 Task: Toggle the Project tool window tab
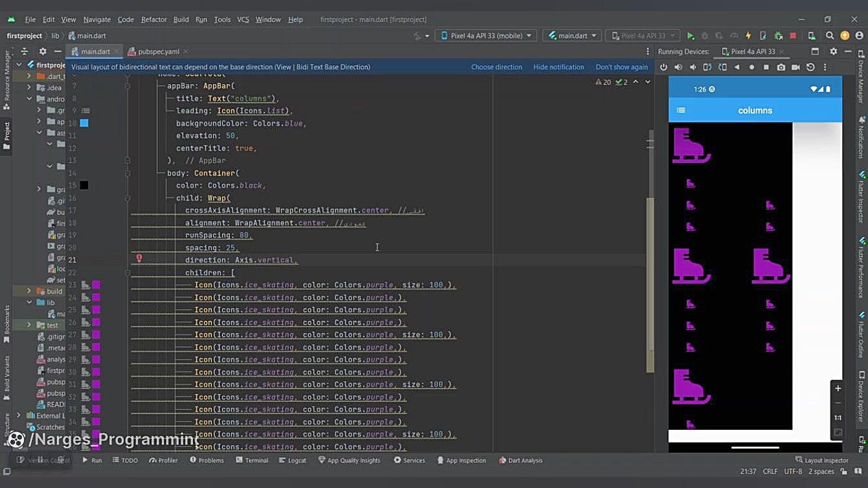click(6, 136)
